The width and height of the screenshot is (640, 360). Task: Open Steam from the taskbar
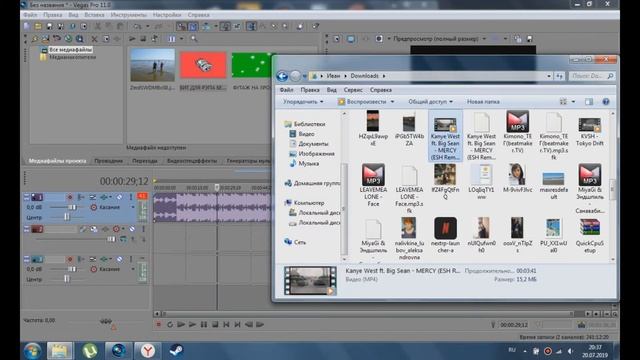coord(176,351)
